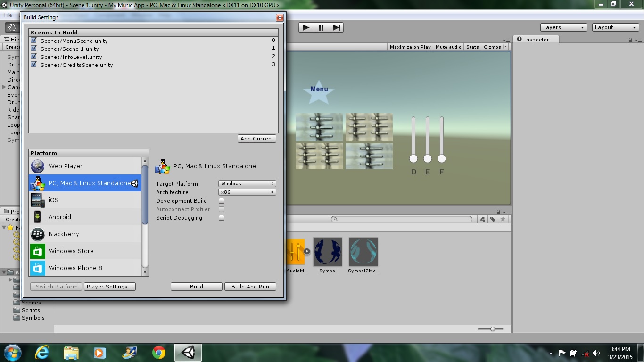Open File Explorer from the taskbar
644x362 pixels.
[x=71, y=353]
